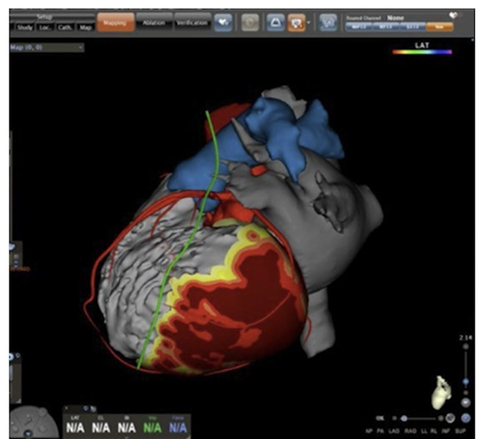Click the LAT N/A value
This screenshot has width=504, height=439.
click(75, 428)
